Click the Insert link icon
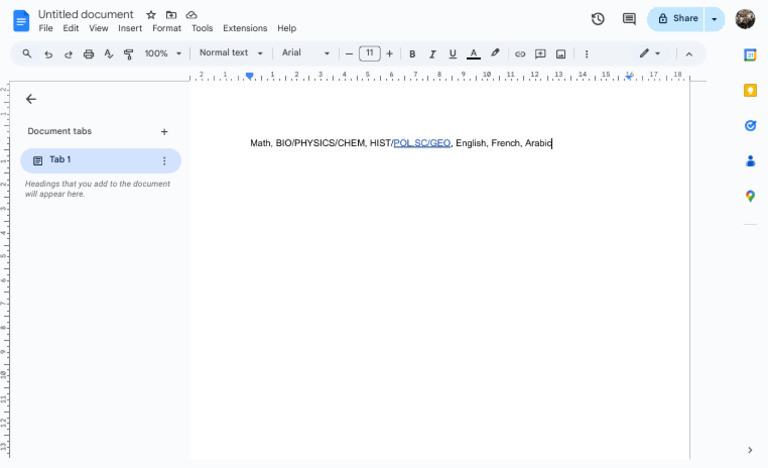The height and width of the screenshot is (468, 768). click(519, 54)
